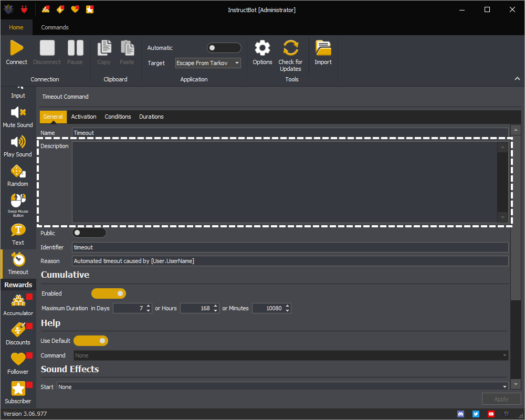The image size is (525, 420).
Task: Click the Paste clipboard icon
Action: [127, 48]
